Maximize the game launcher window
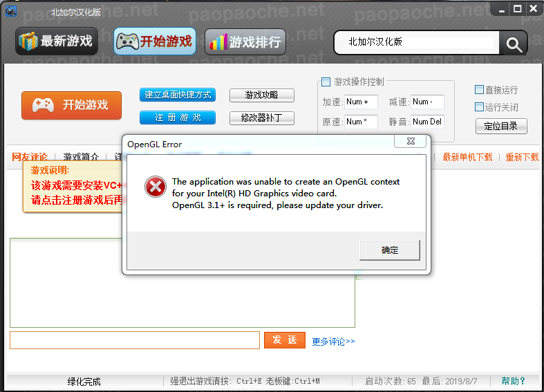 point(517,9)
